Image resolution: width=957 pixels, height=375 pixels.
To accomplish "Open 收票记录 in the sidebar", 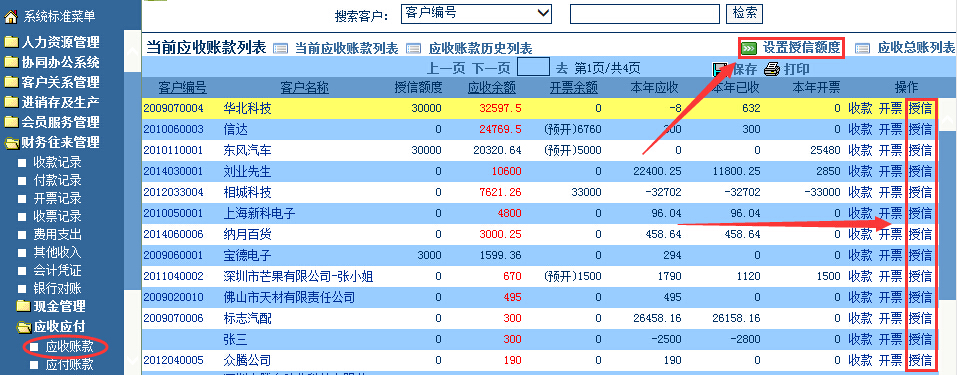I will [x=57, y=216].
